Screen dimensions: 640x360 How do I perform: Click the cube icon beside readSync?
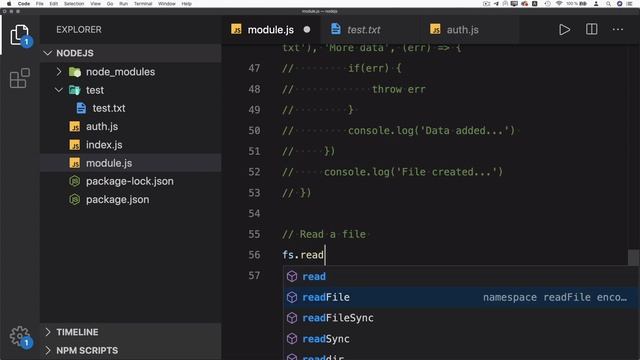pos(292,339)
